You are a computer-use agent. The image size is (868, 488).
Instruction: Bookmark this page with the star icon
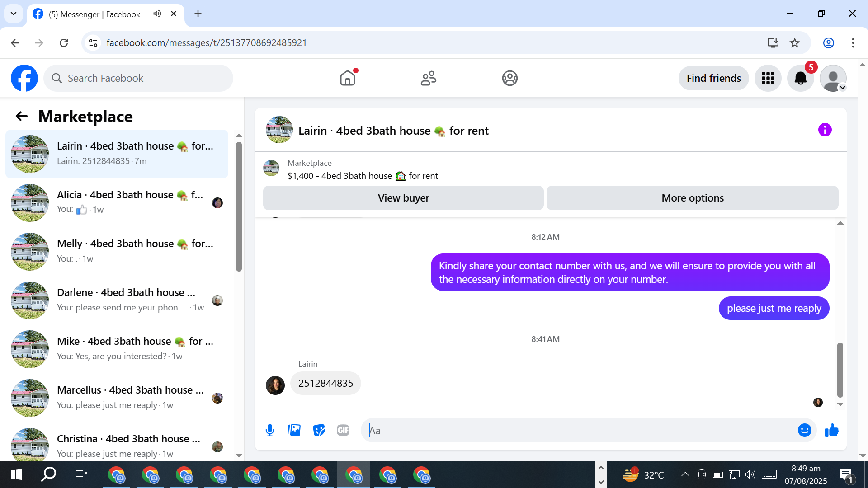click(795, 43)
